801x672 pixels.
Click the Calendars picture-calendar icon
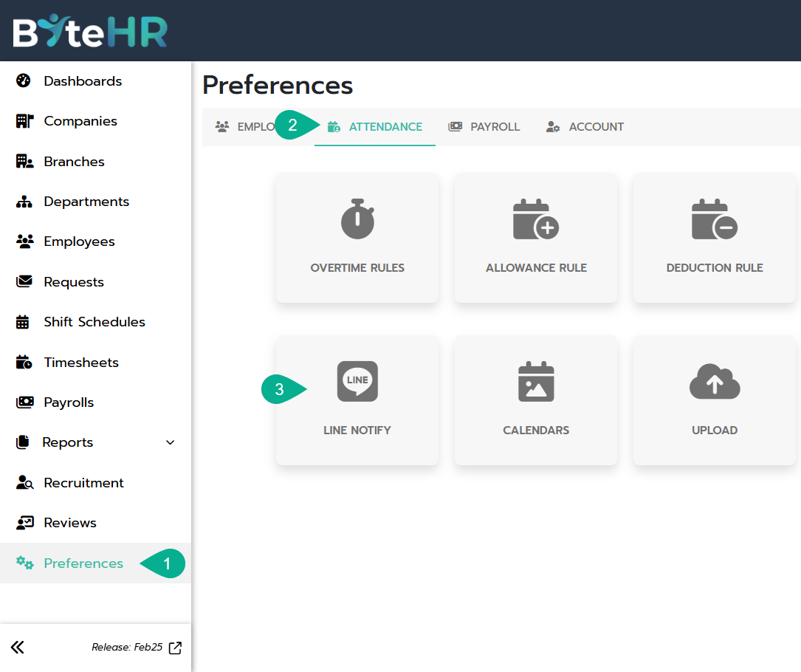tap(536, 381)
